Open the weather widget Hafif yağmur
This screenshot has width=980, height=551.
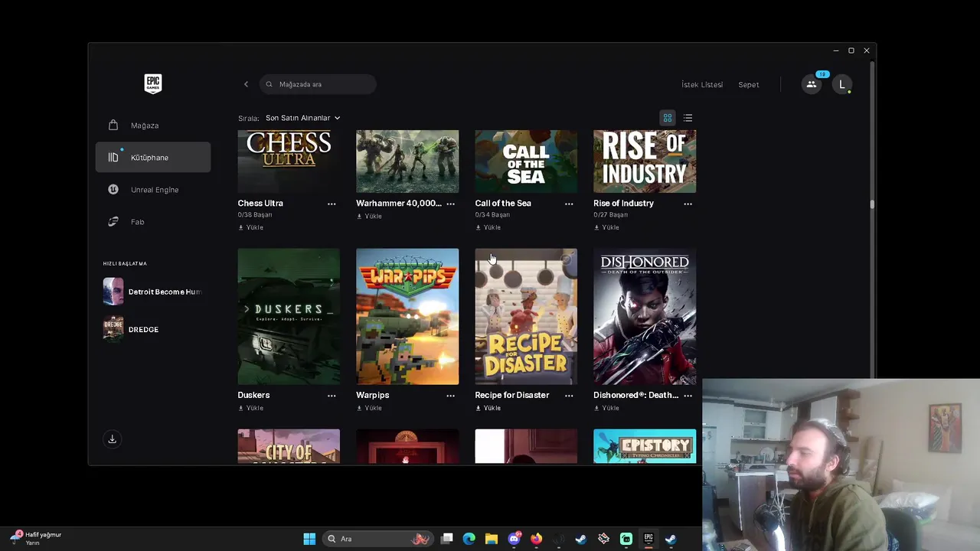click(x=35, y=539)
